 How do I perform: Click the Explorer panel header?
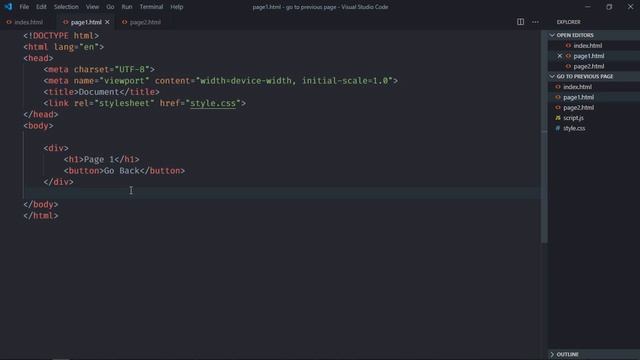coord(568,22)
